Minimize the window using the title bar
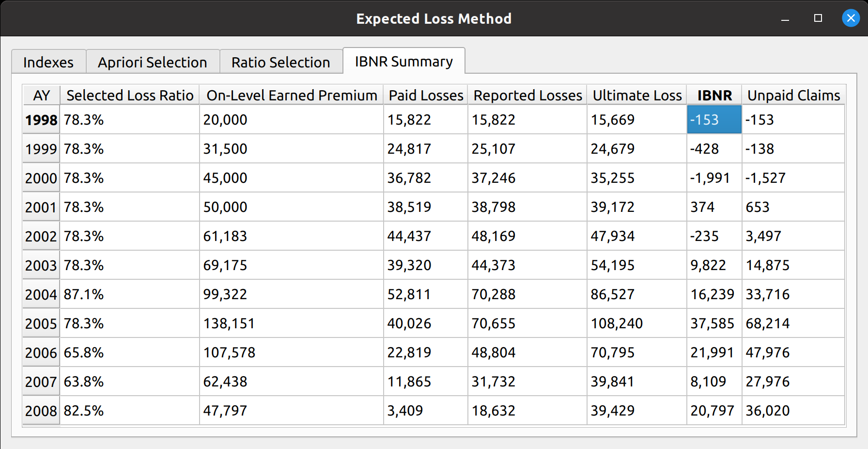The height and width of the screenshot is (449, 868). pos(785,18)
